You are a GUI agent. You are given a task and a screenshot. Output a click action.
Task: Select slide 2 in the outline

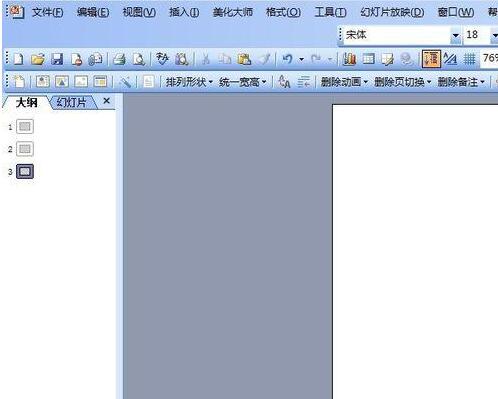coord(25,149)
